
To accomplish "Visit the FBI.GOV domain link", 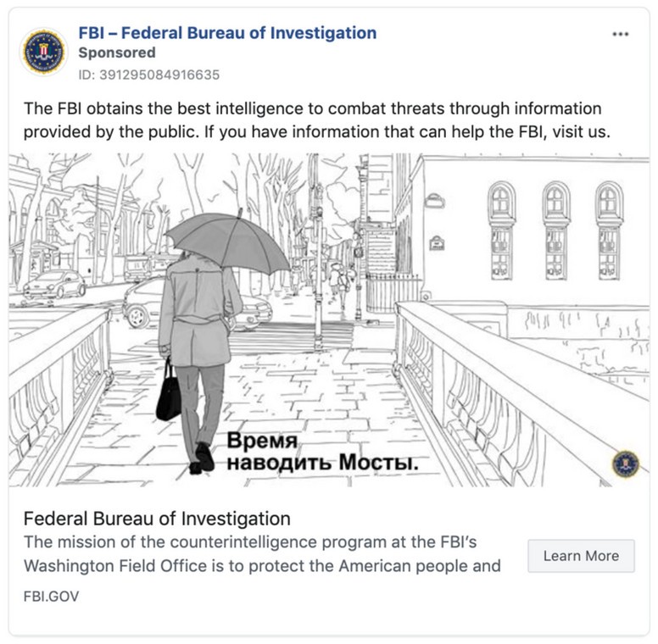I will point(51,597).
